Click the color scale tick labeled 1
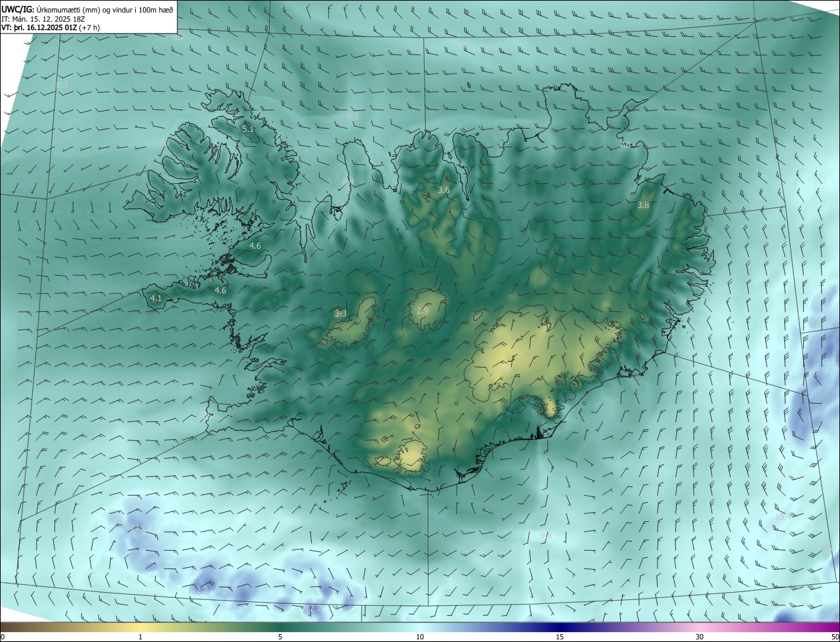The image size is (840, 642). tap(140, 637)
